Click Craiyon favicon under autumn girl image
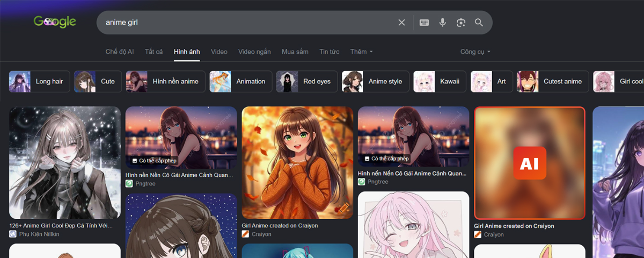The image size is (644, 258). pos(245,234)
